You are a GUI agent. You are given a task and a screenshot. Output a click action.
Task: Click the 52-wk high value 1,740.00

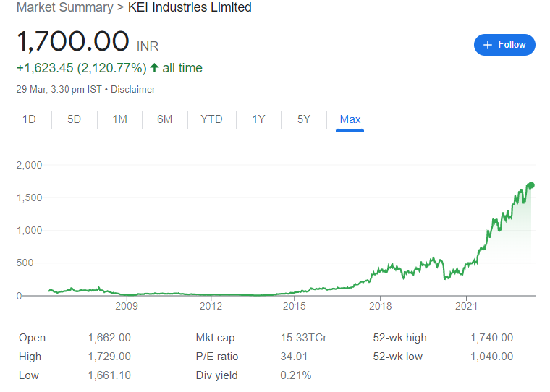pyautogui.click(x=491, y=338)
